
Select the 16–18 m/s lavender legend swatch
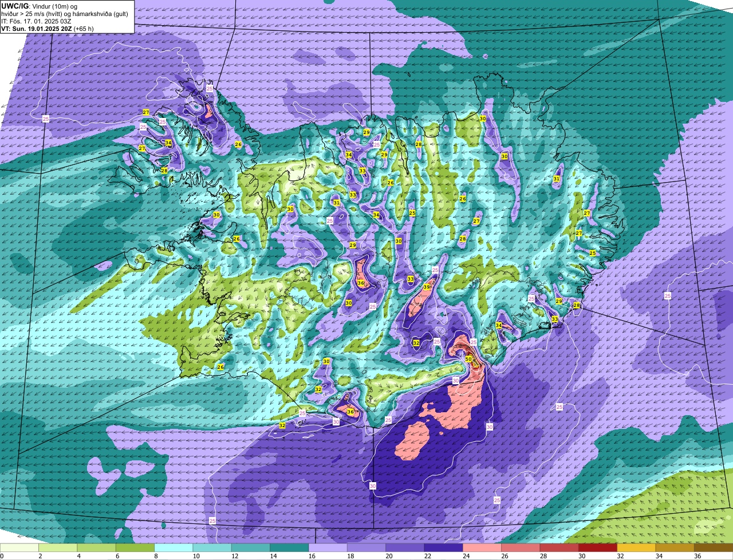click(328, 547)
